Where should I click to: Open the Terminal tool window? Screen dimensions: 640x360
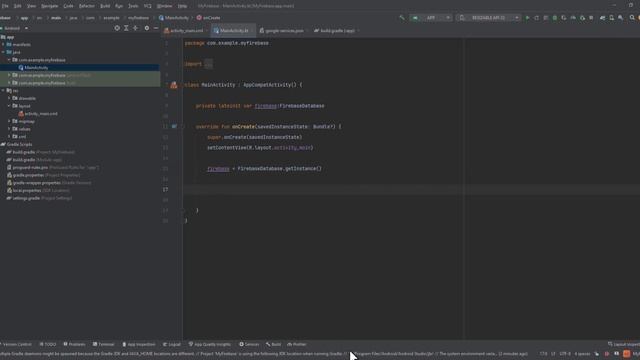pyautogui.click(x=104, y=344)
